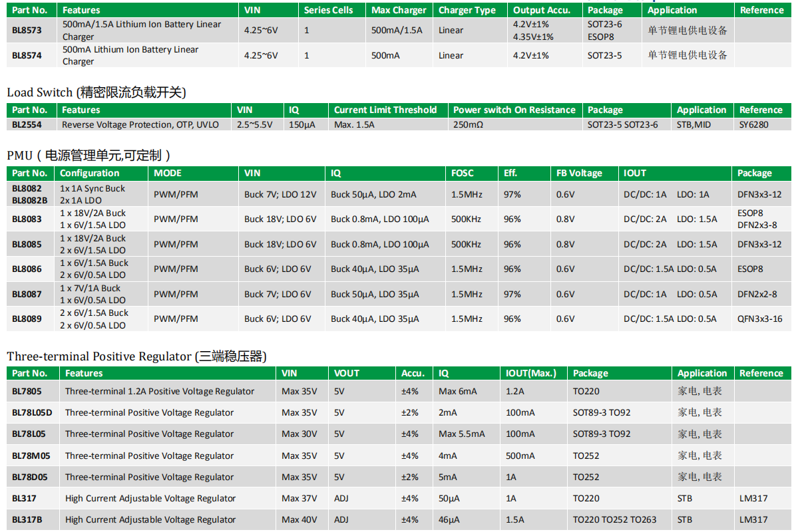Click 'Max 40V' VIN cell
The image size is (802, 532).
tap(300, 519)
